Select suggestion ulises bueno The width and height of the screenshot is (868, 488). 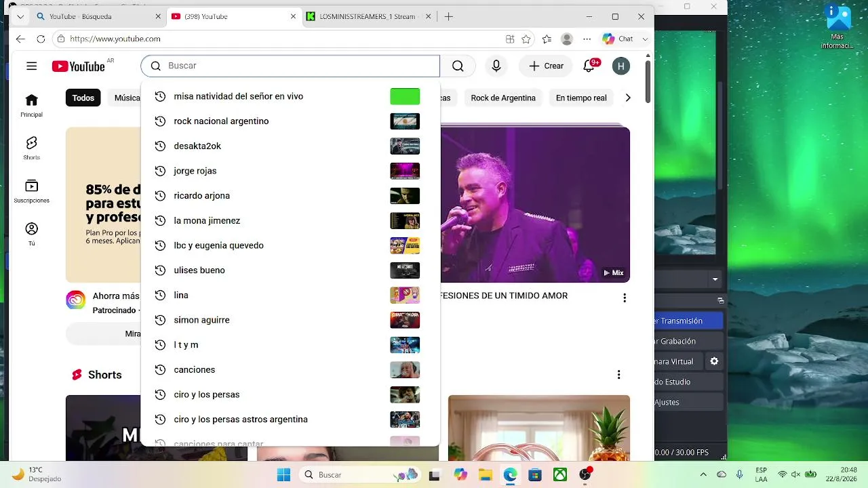[290, 270]
